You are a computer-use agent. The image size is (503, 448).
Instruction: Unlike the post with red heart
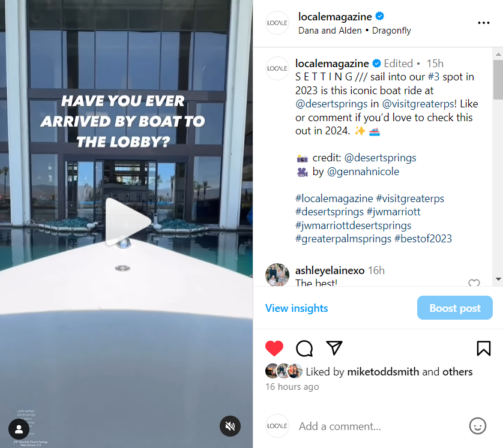click(274, 348)
